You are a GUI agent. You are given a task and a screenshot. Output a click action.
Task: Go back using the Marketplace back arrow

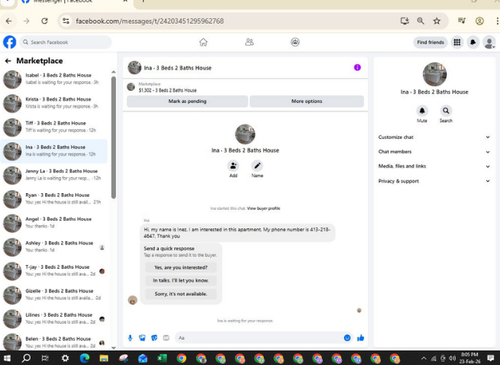click(x=8, y=61)
